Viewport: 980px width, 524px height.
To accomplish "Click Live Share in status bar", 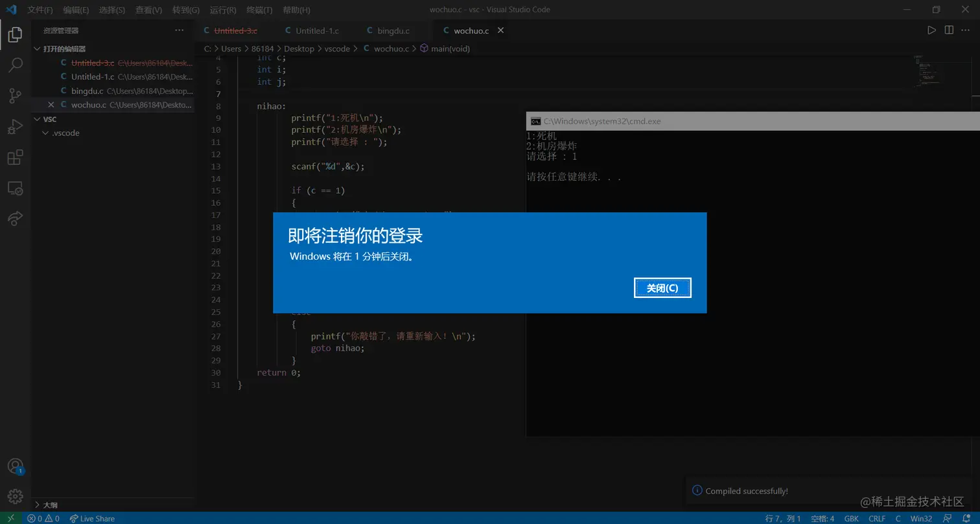I will point(92,518).
